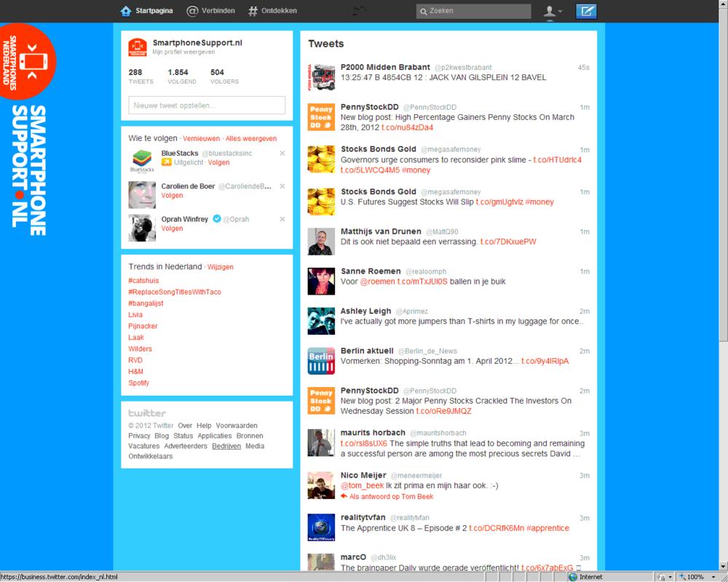This screenshot has width=728, height=582.
Task: Open the #ReplaceSongTitlesWithTaco trend
Action: (175, 292)
